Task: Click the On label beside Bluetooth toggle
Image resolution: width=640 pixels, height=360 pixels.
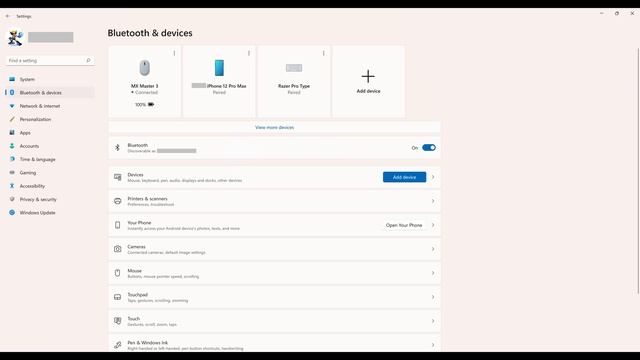Action: pos(415,148)
